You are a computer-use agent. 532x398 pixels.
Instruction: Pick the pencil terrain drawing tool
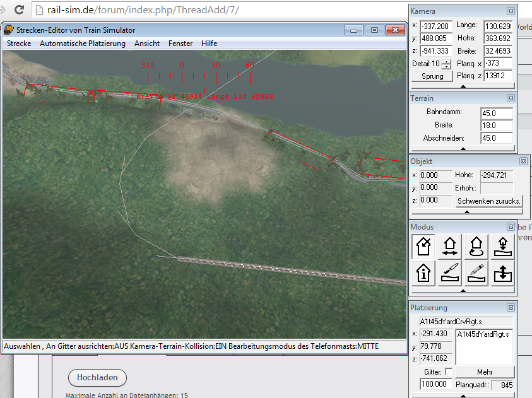476,272
